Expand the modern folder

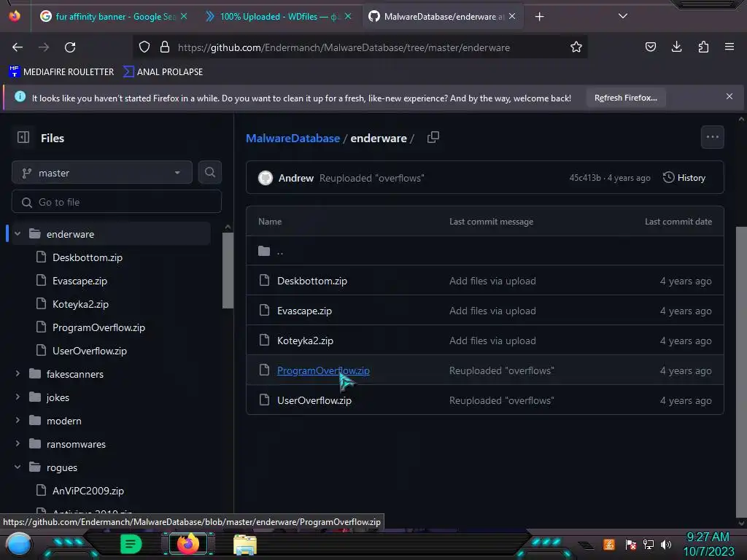point(18,421)
